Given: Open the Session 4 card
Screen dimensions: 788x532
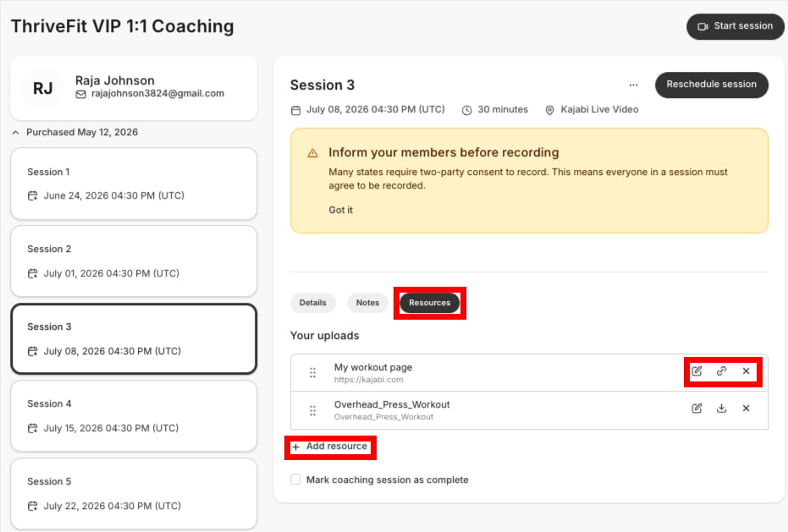Looking at the screenshot, I should point(134,416).
